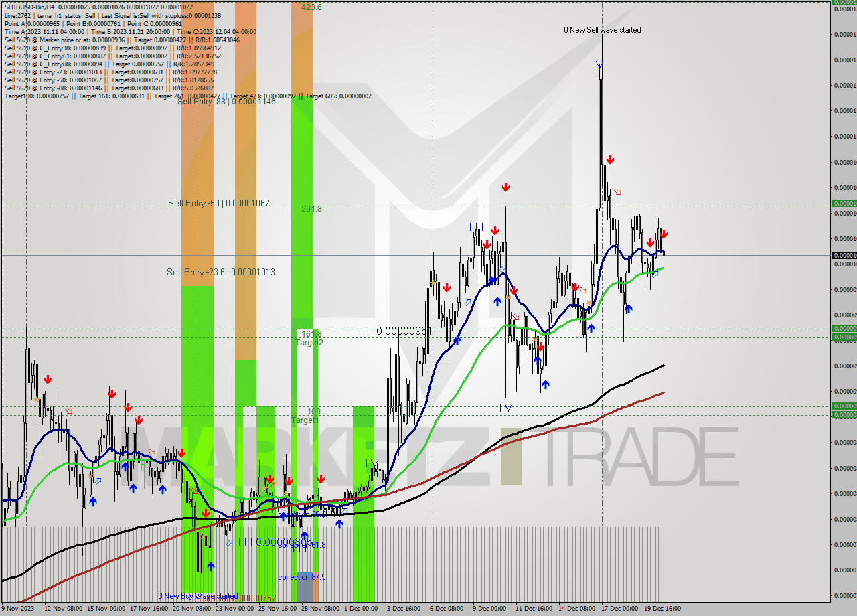Click the black current price label on the price axis

[x=844, y=255]
